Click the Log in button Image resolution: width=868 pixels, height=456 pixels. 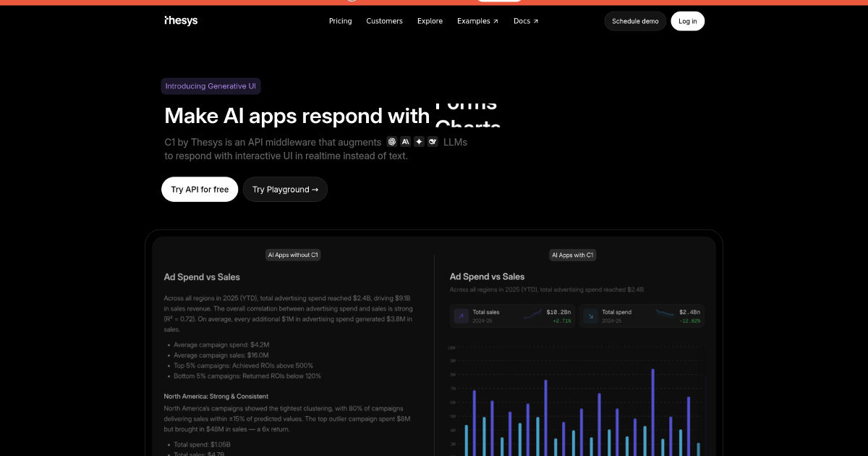pyautogui.click(x=687, y=21)
